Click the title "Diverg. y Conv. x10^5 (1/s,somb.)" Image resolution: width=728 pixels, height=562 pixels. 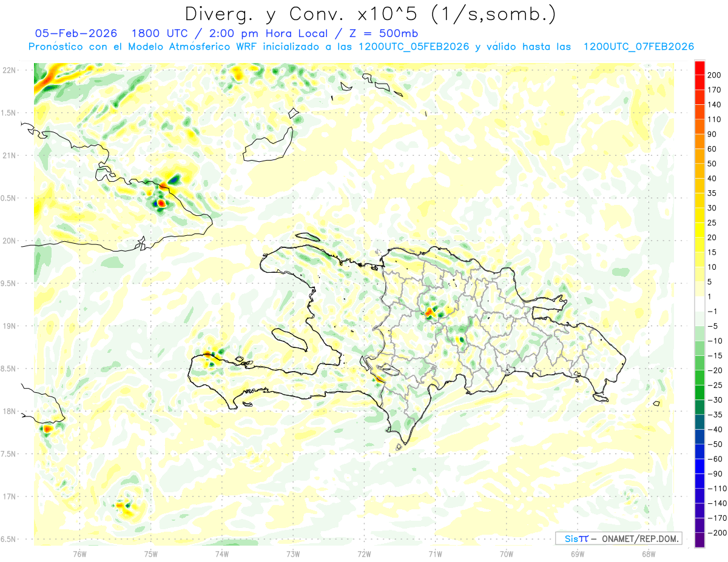(x=370, y=13)
